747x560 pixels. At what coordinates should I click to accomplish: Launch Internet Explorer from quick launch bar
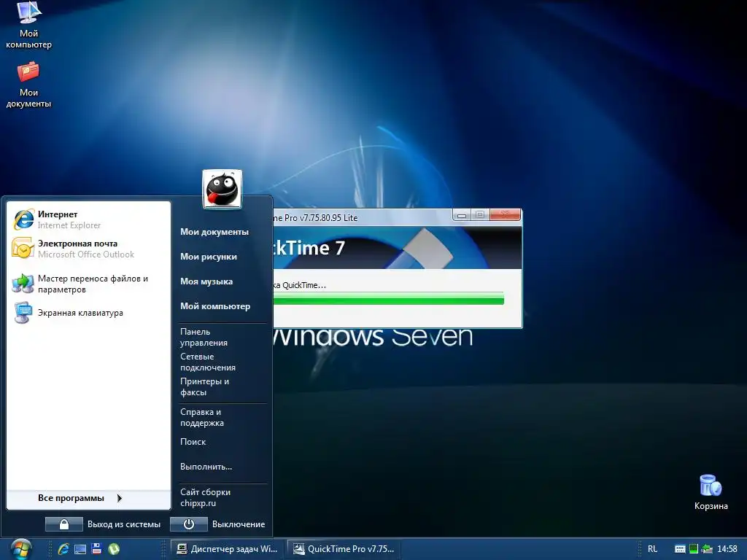click(x=63, y=549)
